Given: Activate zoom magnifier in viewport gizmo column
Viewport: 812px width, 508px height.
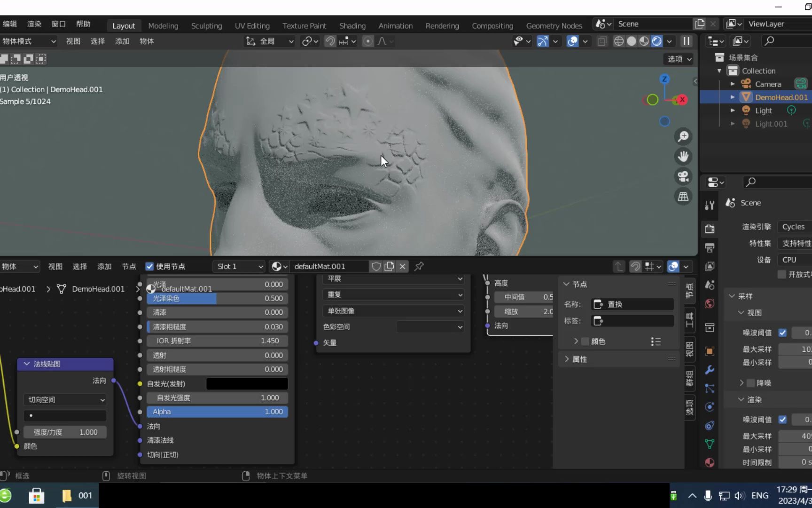Looking at the screenshot, I should click(x=683, y=136).
